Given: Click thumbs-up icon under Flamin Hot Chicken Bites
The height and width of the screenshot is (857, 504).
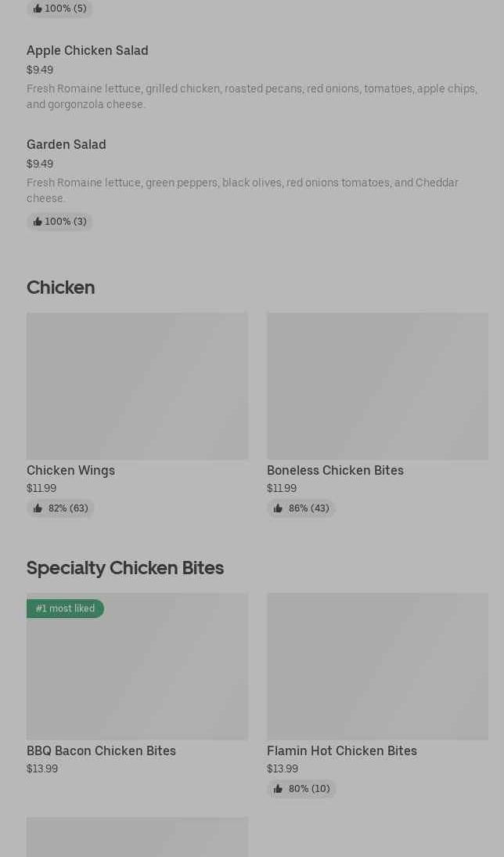Looking at the screenshot, I should pyautogui.click(x=278, y=789).
